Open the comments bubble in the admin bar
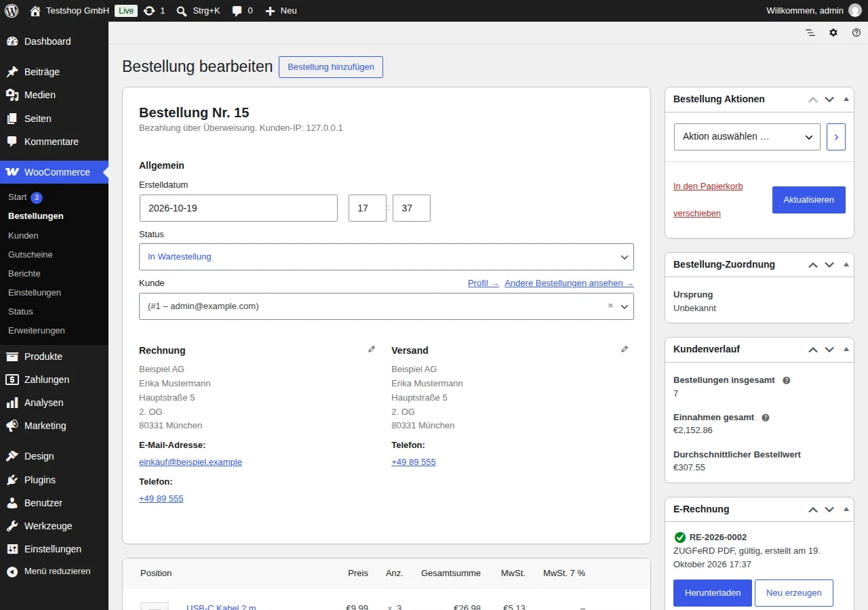 (242, 11)
